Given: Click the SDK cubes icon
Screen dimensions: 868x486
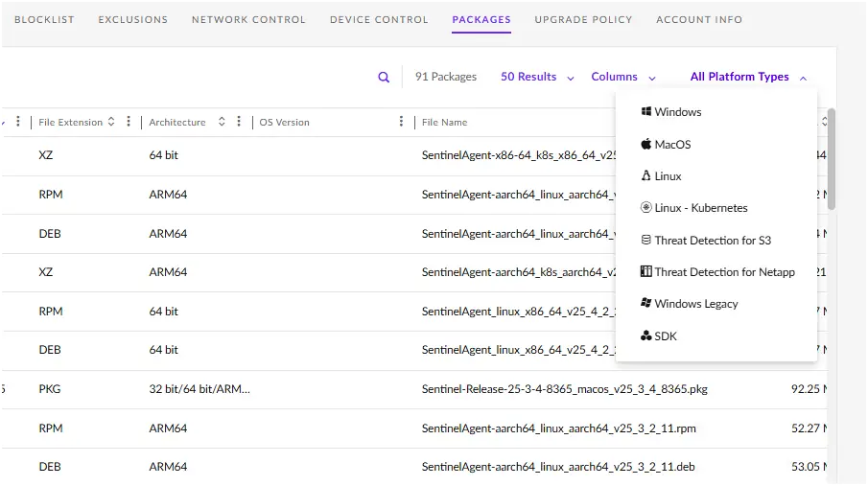Looking at the screenshot, I should coord(646,336).
